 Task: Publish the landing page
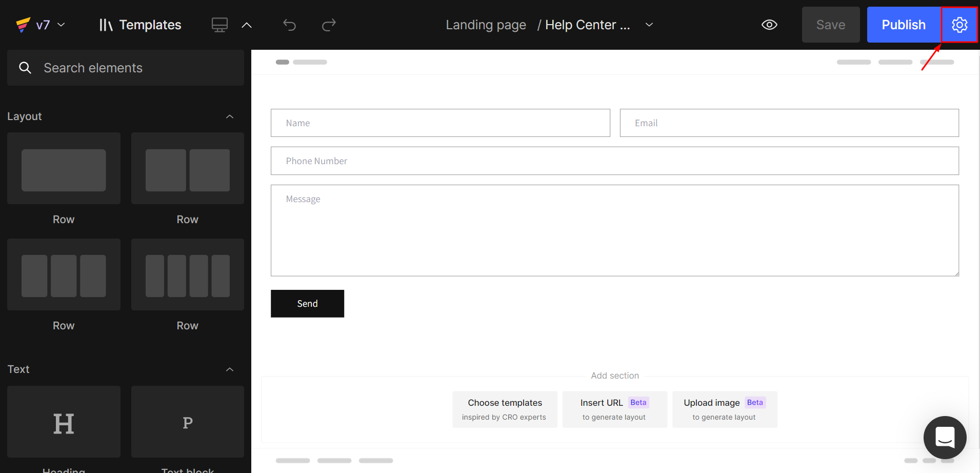[903, 24]
